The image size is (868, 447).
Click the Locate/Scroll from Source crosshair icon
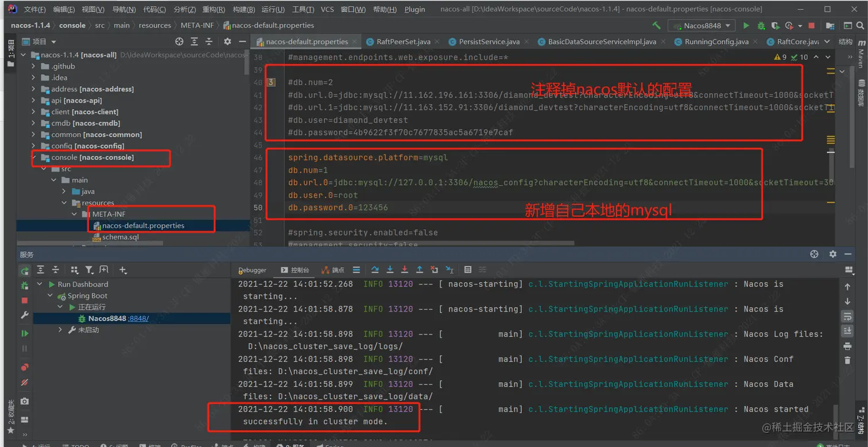tap(179, 41)
